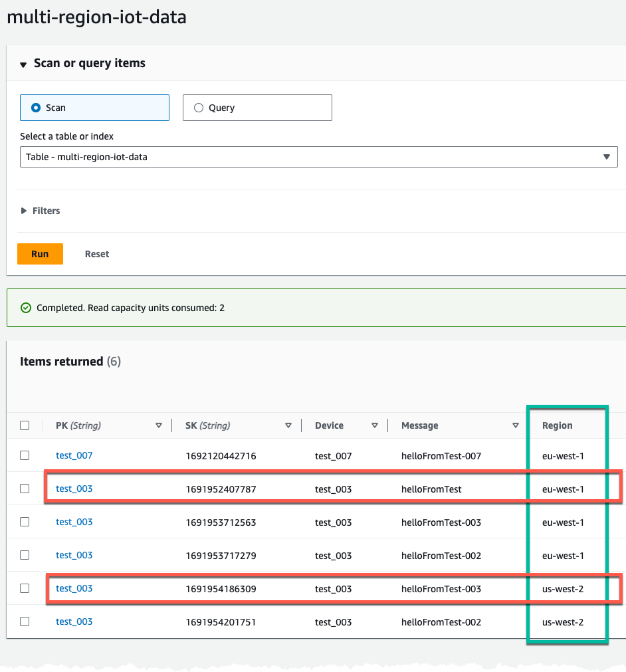Open test_003 link for SK 1691952407787
Screen dimensions: 626x672
coord(74,489)
